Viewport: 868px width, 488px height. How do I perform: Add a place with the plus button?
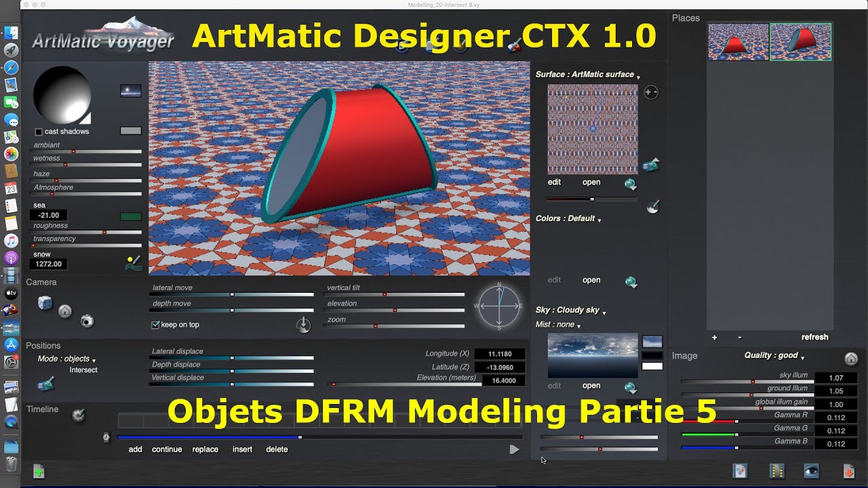click(x=714, y=338)
